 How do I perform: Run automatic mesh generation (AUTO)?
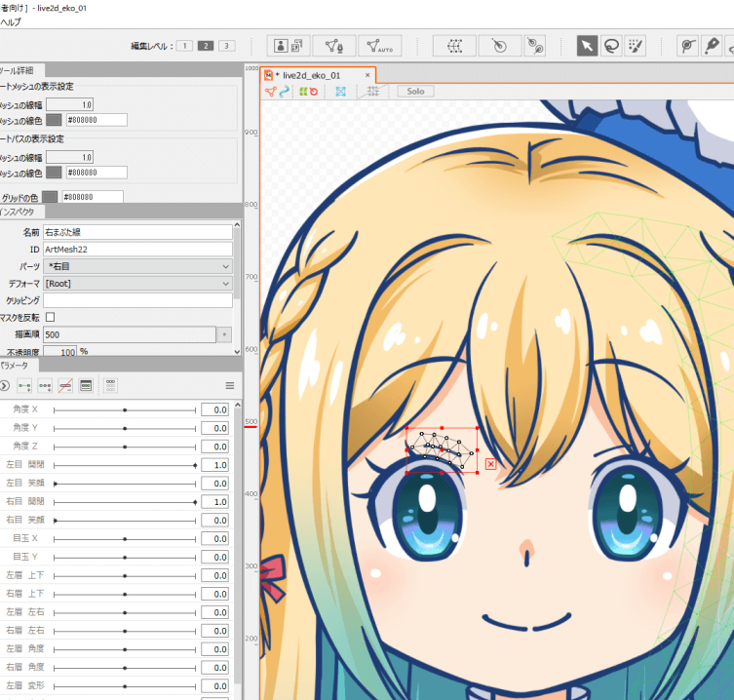[x=379, y=46]
